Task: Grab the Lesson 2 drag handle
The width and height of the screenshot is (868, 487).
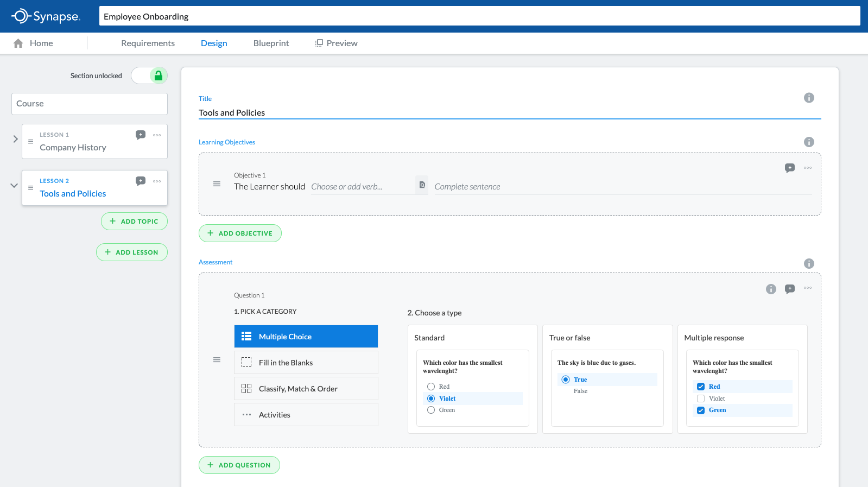Action: pos(30,187)
